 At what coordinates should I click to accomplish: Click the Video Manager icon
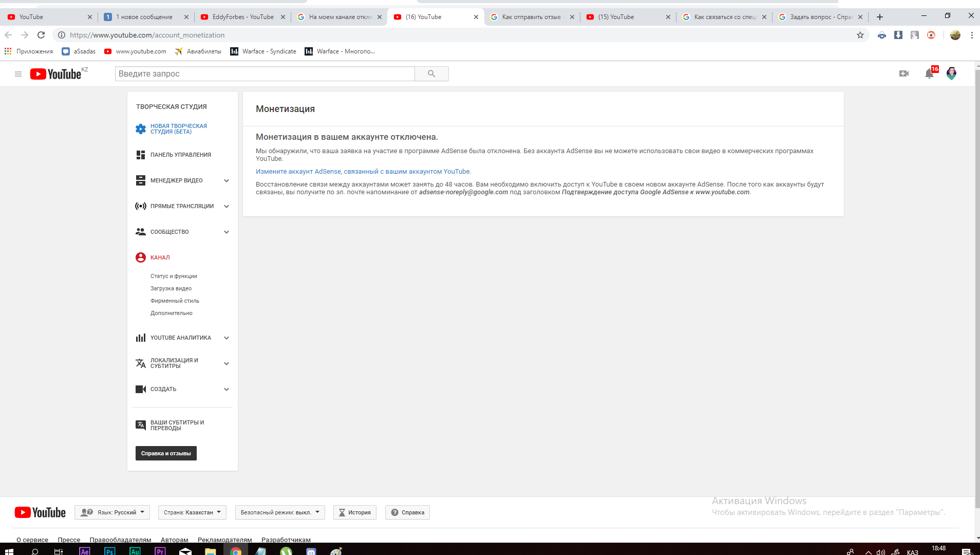point(141,180)
